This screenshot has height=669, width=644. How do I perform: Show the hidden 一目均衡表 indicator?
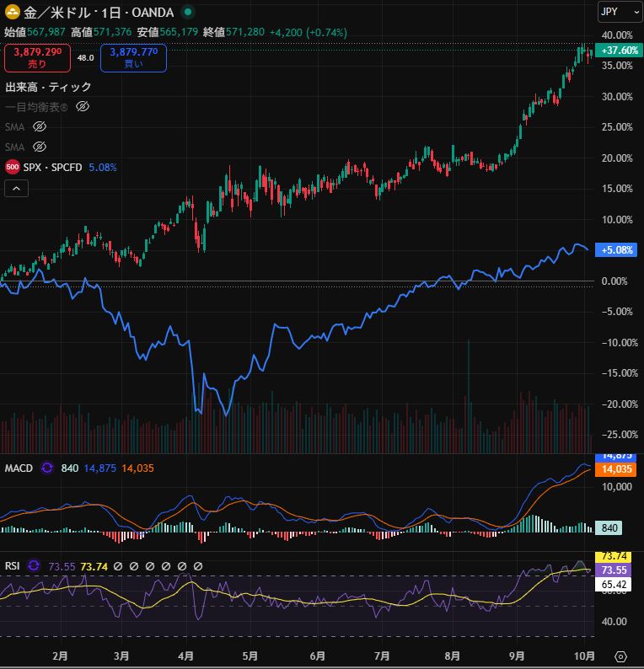83,107
